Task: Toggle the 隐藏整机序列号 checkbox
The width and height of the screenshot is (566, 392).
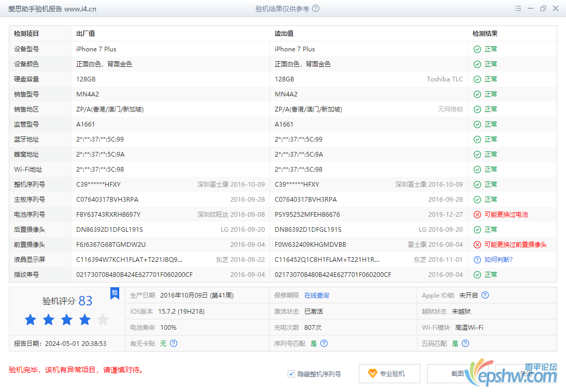Action: click(x=291, y=374)
